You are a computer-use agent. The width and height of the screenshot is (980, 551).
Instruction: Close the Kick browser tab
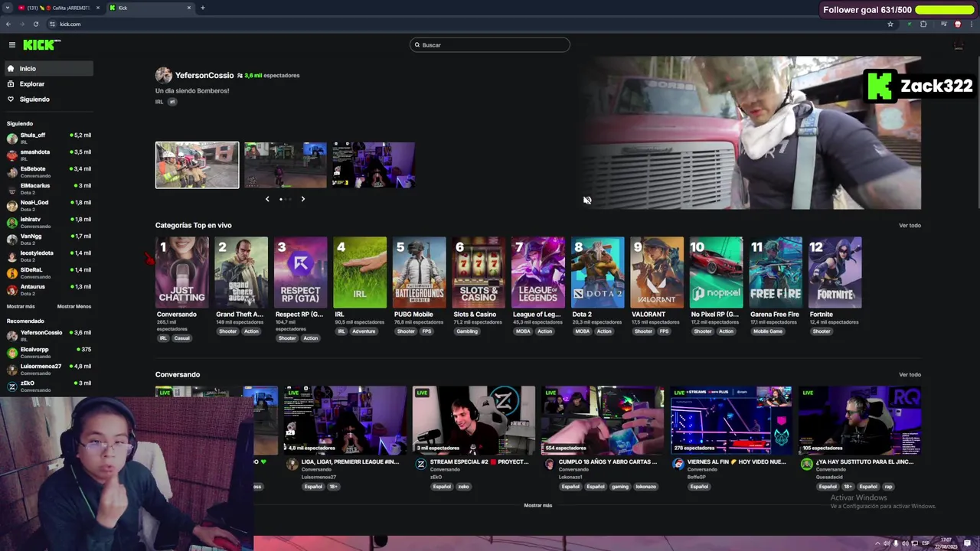(189, 8)
